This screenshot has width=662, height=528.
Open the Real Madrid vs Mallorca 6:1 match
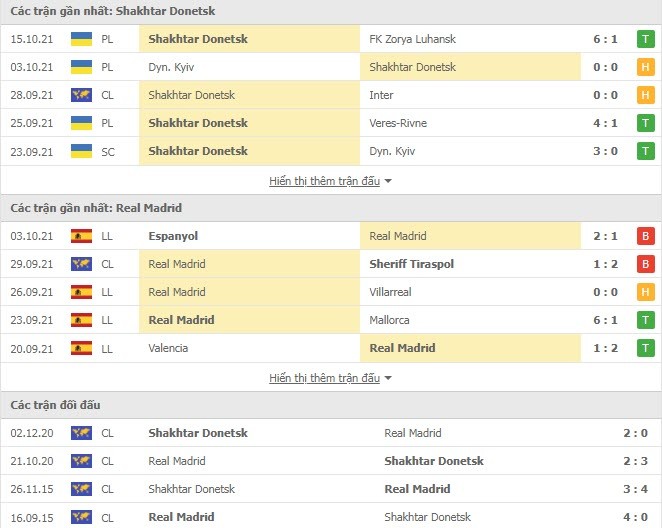(331, 320)
